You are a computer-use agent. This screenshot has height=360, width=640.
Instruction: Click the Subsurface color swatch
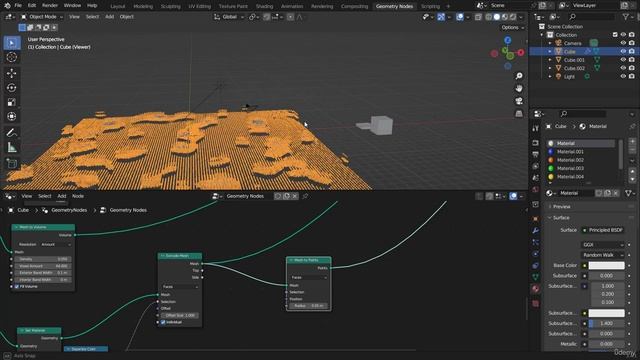[x=606, y=313]
